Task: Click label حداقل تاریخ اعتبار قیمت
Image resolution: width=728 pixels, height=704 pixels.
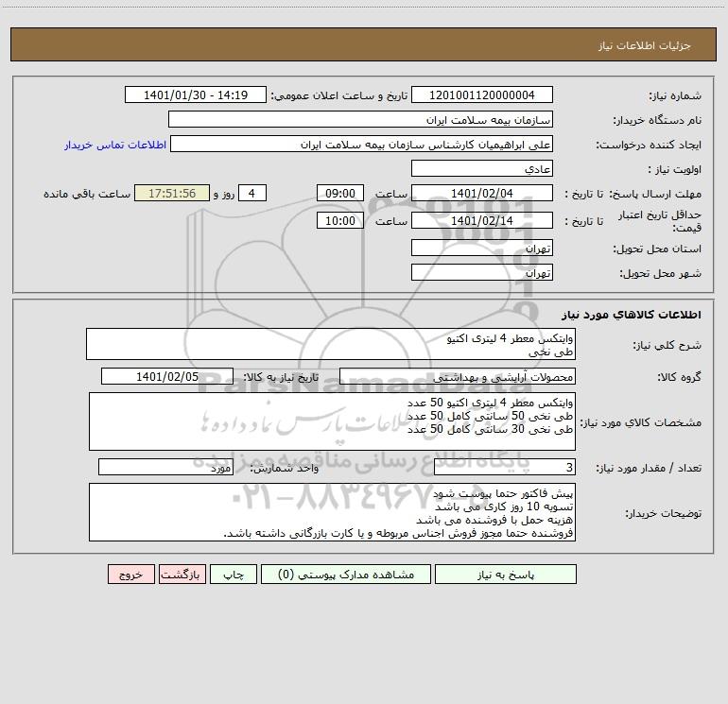Action: pos(660,221)
